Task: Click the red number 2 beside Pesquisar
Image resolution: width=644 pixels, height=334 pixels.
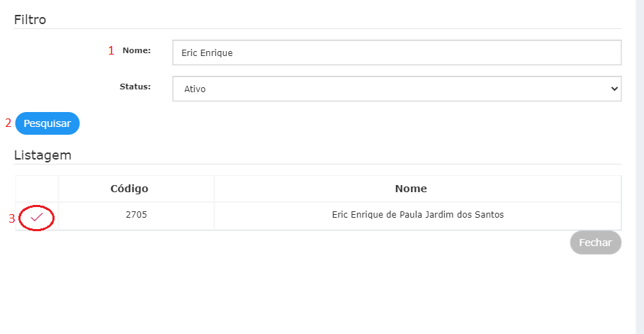Action: (9, 123)
